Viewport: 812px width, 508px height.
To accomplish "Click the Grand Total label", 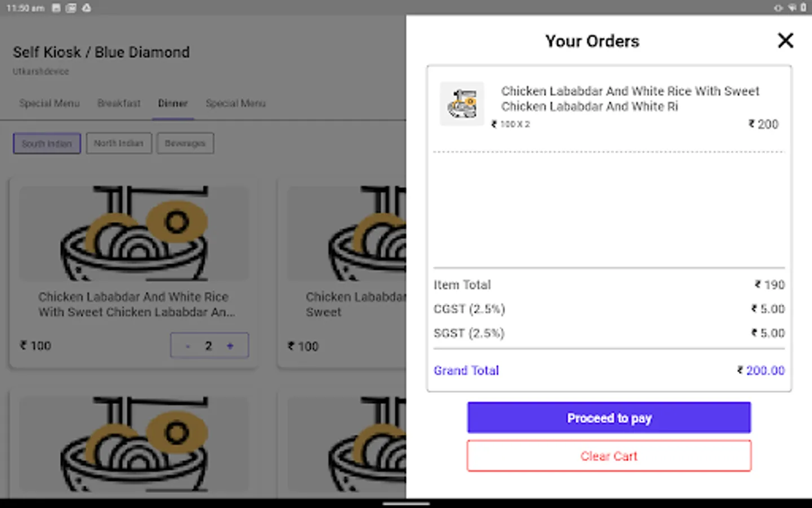I will coord(466,370).
